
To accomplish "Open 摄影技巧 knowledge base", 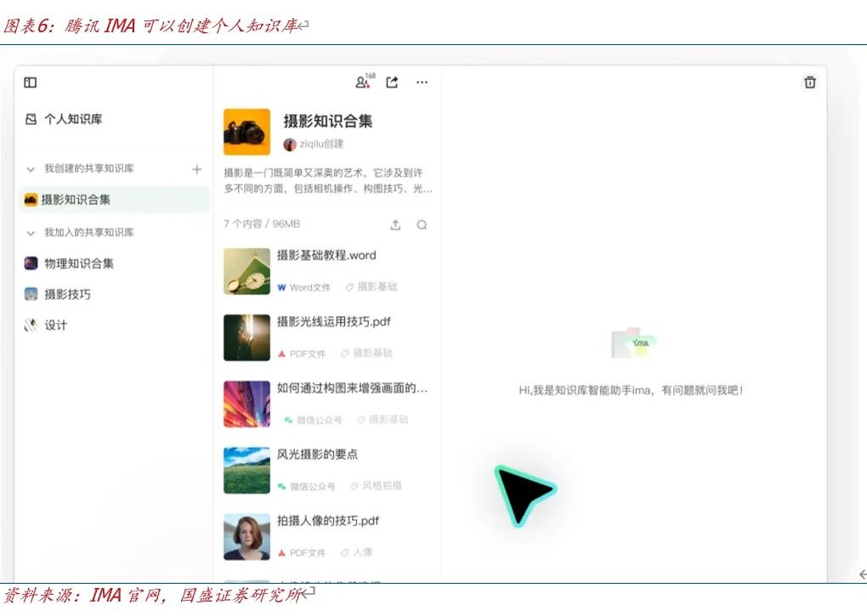I will (x=67, y=294).
